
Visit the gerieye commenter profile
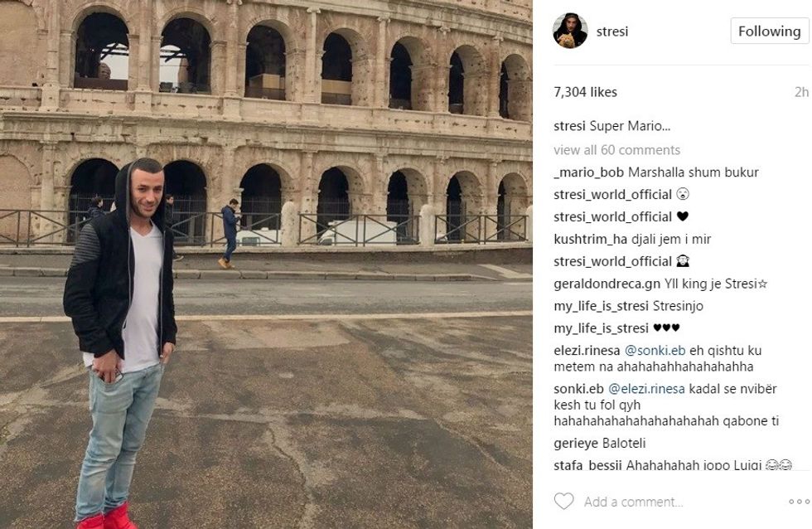coord(576,444)
